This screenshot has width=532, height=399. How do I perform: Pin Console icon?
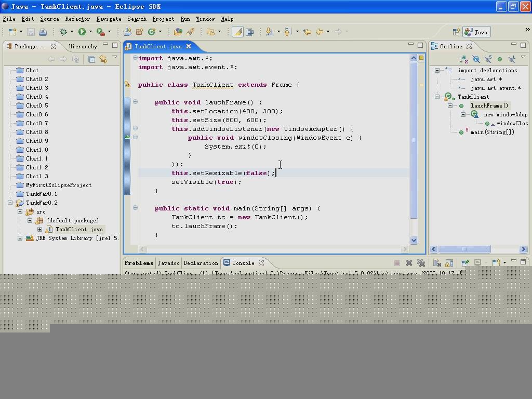coord(465,263)
